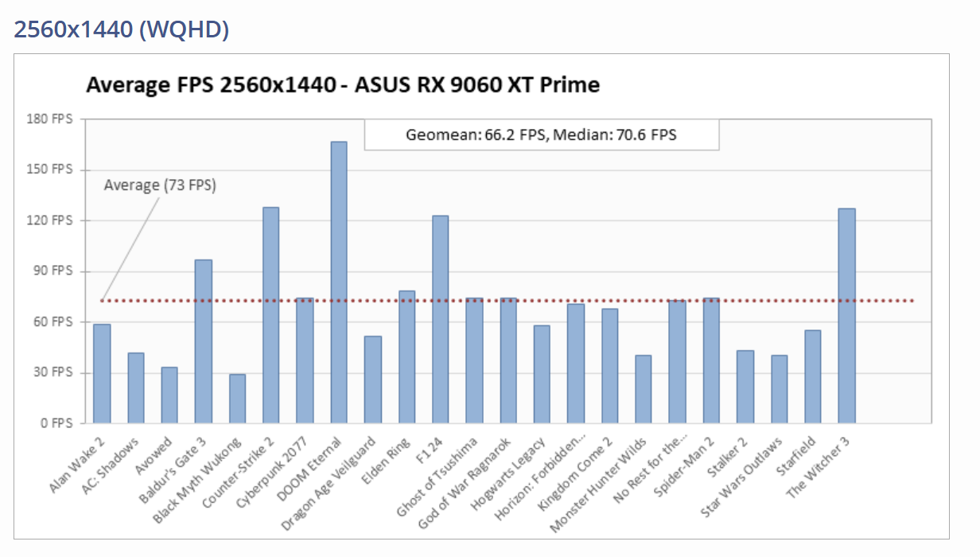980x557 pixels.
Task: Select the Ghost of Tsushima bar
Action: pos(475,360)
